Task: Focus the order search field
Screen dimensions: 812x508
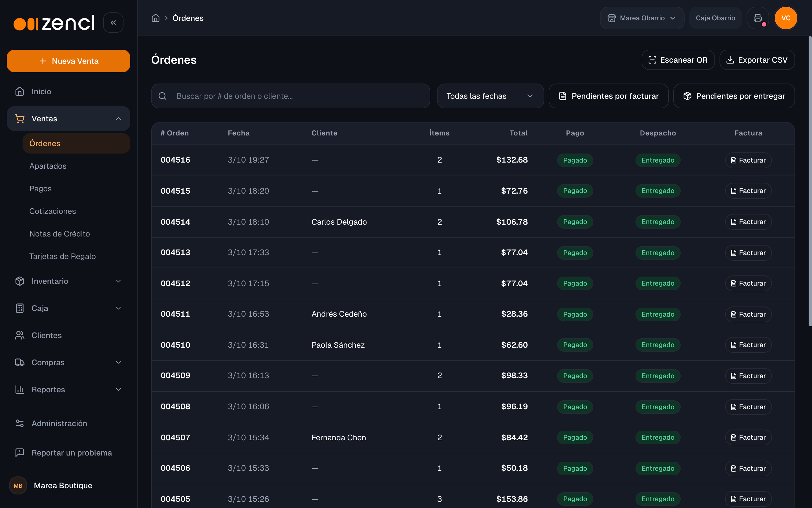Action: pos(291,96)
